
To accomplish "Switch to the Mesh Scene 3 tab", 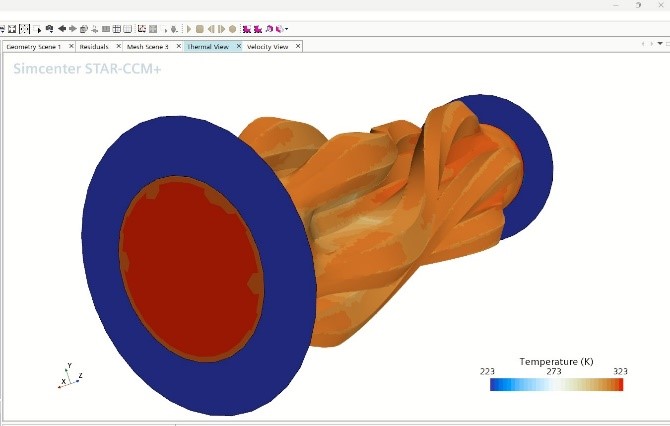I will click(x=147, y=46).
